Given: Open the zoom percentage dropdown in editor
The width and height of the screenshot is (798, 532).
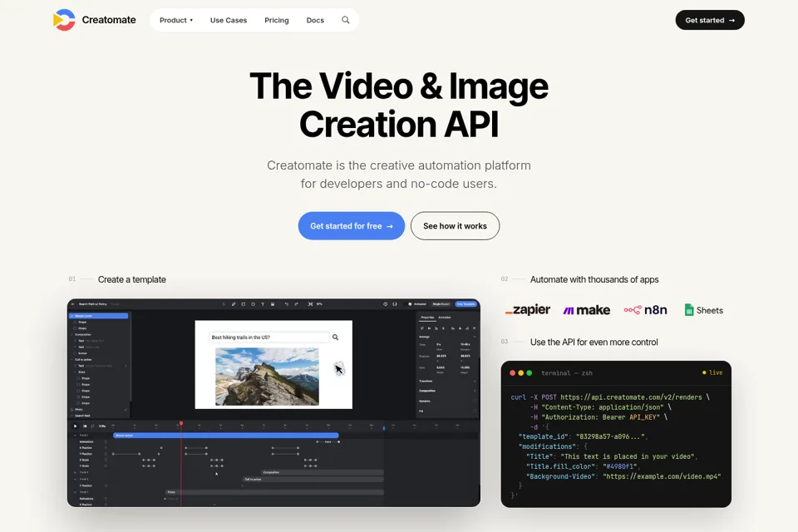Looking at the screenshot, I should coord(319,304).
